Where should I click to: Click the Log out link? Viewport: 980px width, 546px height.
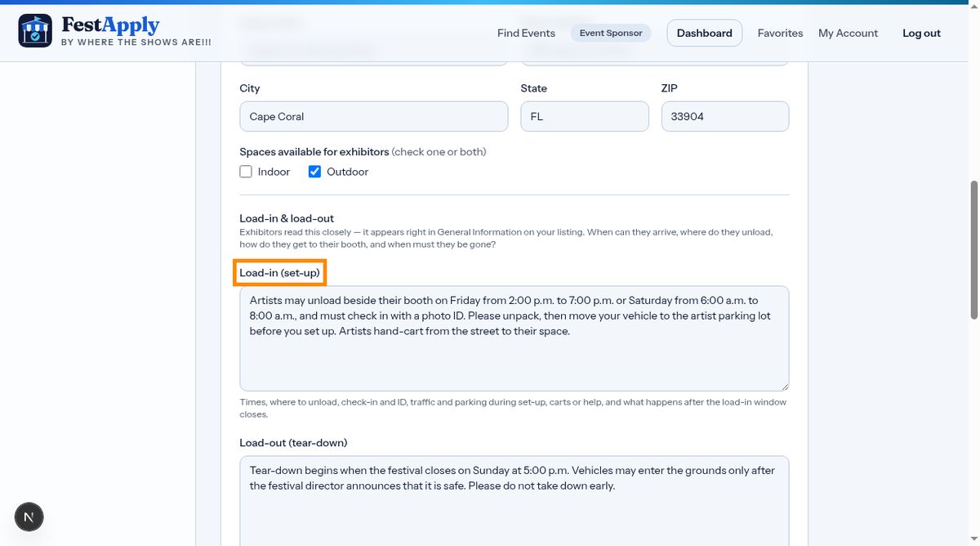(x=921, y=34)
